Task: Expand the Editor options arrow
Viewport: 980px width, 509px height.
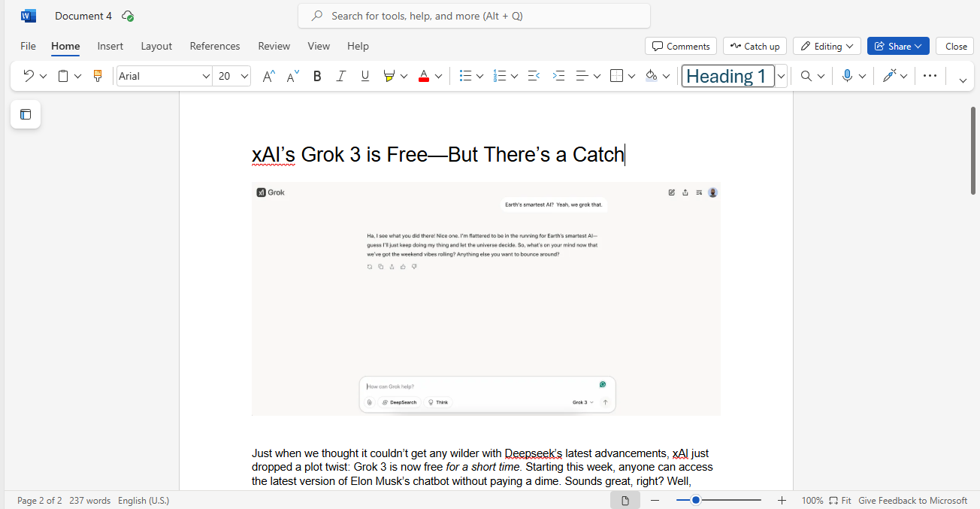Action: click(x=903, y=76)
